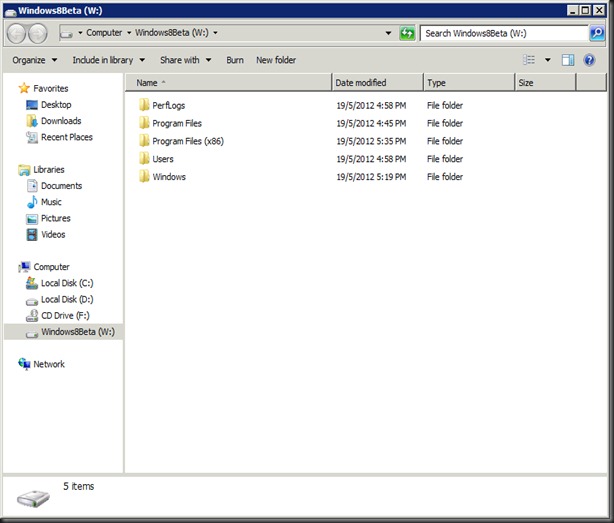Sort by the Date modified column header
Viewport: 614px width, 523px height.
[378, 83]
